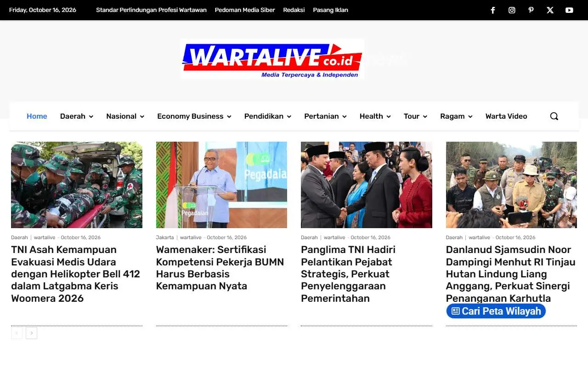Click the Cari Peta Wilayah button
The image size is (588, 368).
click(496, 311)
